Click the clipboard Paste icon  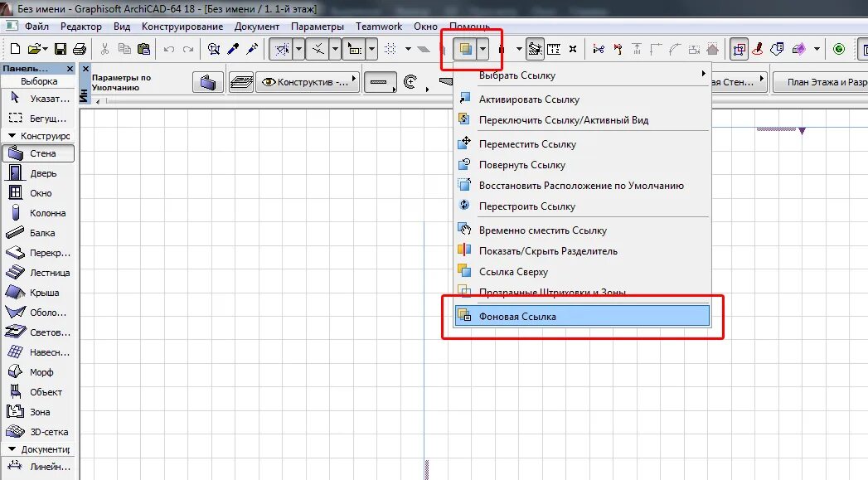click(x=144, y=49)
